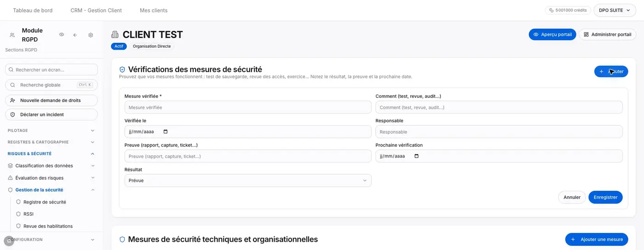The height and width of the screenshot is (250, 644).
Task: Click the 5 001 000 crédits badge
Action: tap(568, 10)
